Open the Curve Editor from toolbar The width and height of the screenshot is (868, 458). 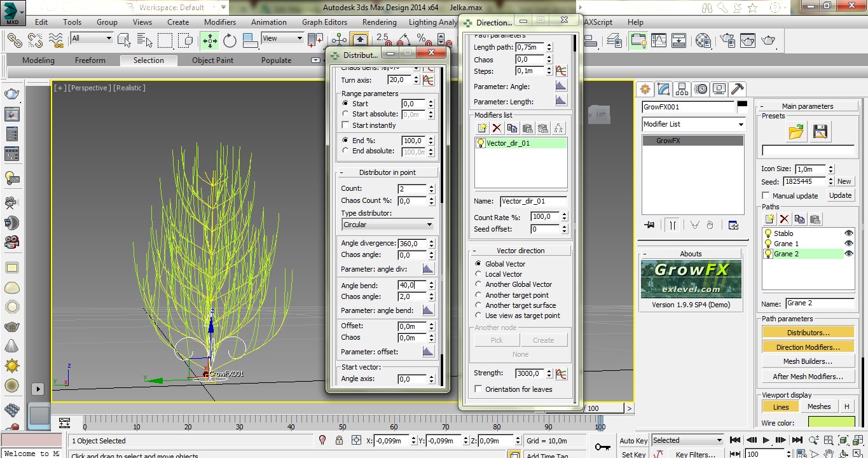(x=658, y=40)
